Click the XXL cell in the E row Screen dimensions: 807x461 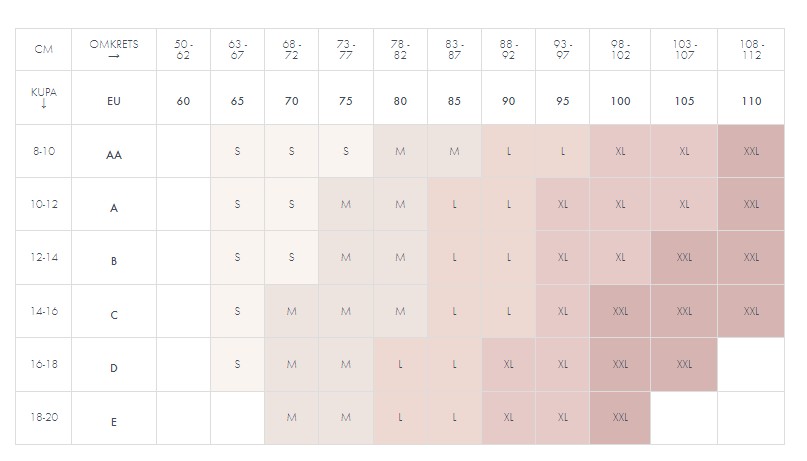click(x=620, y=417)
